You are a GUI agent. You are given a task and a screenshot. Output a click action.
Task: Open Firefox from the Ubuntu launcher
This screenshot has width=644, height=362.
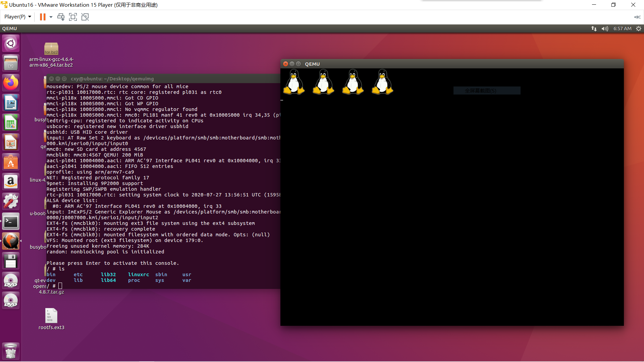(x=11, y=83)
